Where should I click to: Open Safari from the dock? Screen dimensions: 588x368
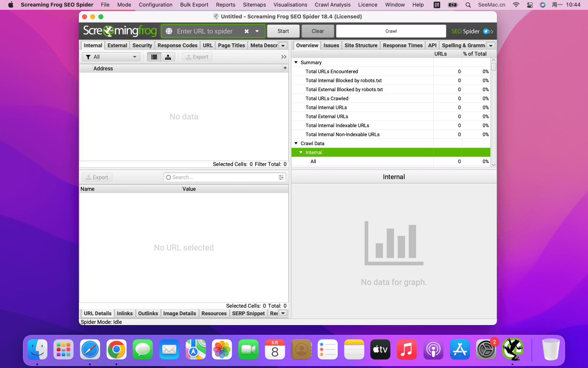point(90,350)
